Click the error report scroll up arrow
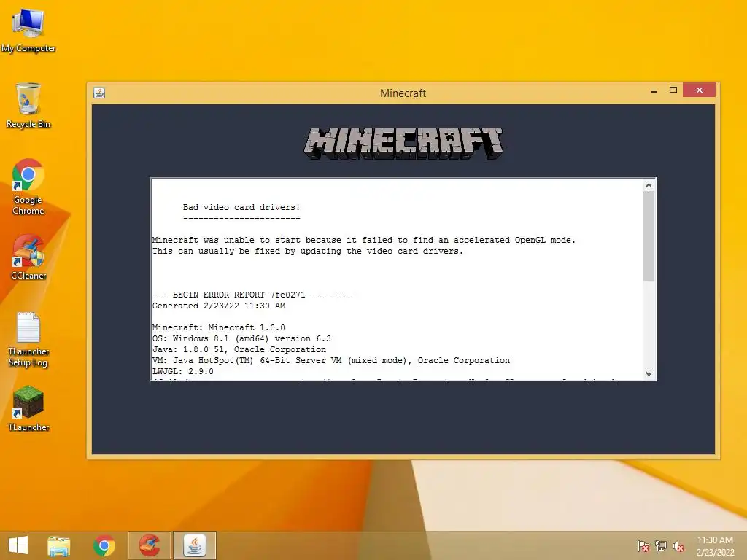The width and height of the screenshot is (747, 560). pos(649,185)
